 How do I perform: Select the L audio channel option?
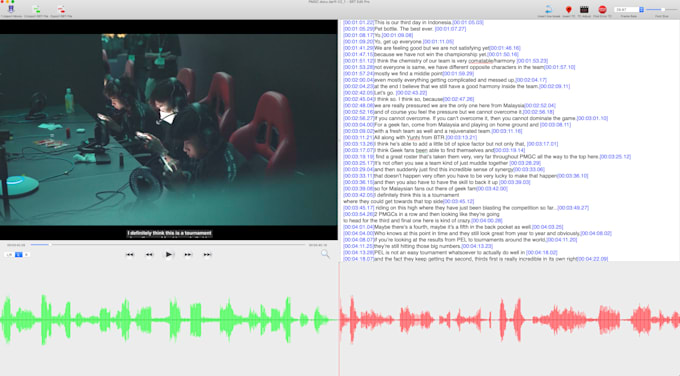(x=19, y=255)
